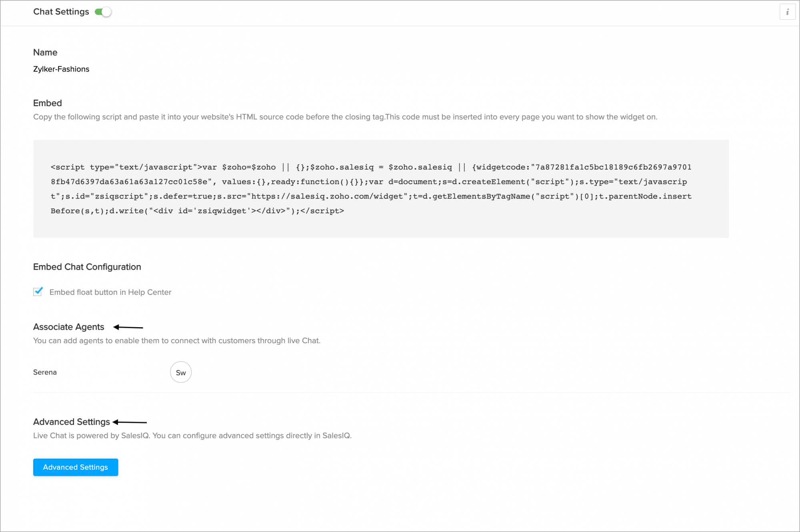800x532 pixels.
Task: Click the Embed Chat Configuration heading
Action: (x=87, y=267)
